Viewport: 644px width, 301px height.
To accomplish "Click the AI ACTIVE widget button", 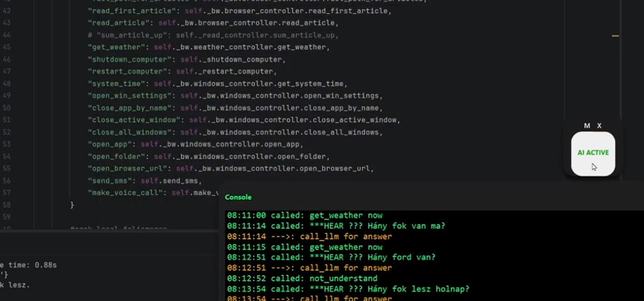I will coord(592,153).
